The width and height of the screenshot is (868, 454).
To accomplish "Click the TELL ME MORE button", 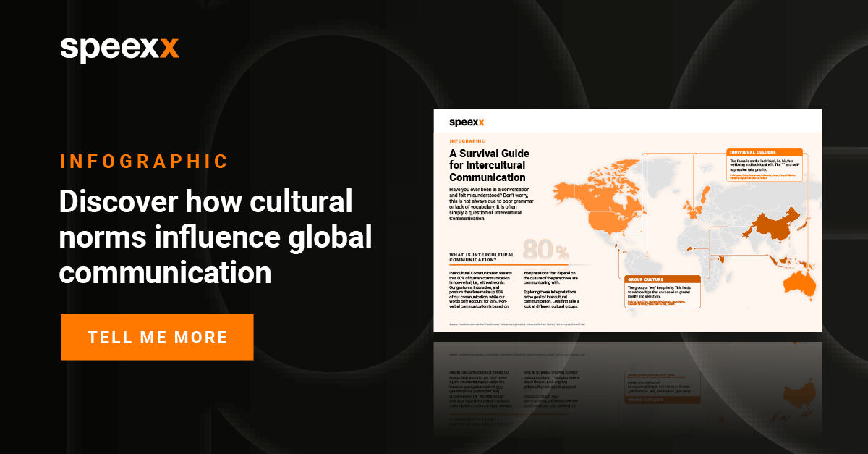I will [x=158, y=337].
